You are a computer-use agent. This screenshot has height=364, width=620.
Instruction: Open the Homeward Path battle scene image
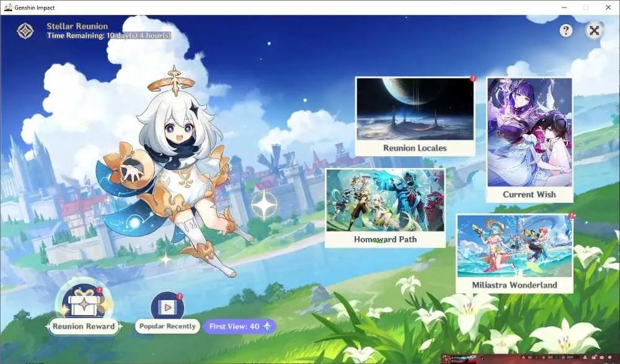(385, 200)
